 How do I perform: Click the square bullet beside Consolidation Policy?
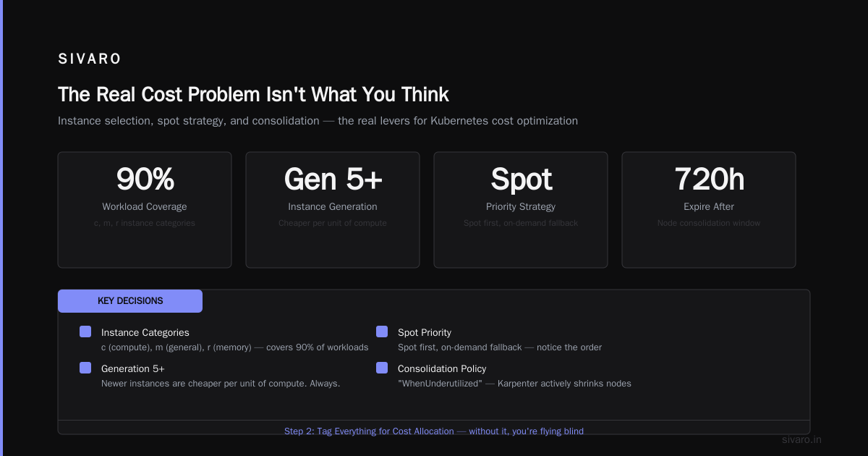[382, 368]
